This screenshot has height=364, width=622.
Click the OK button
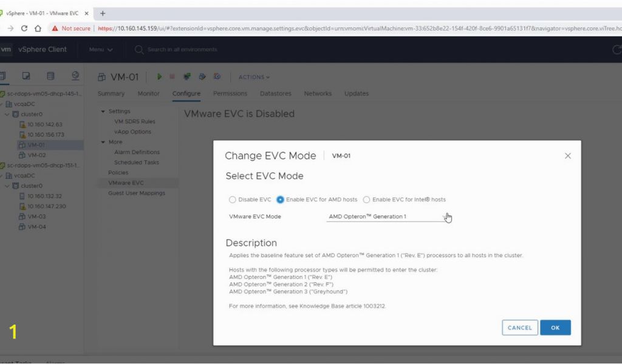pos(555,328)
